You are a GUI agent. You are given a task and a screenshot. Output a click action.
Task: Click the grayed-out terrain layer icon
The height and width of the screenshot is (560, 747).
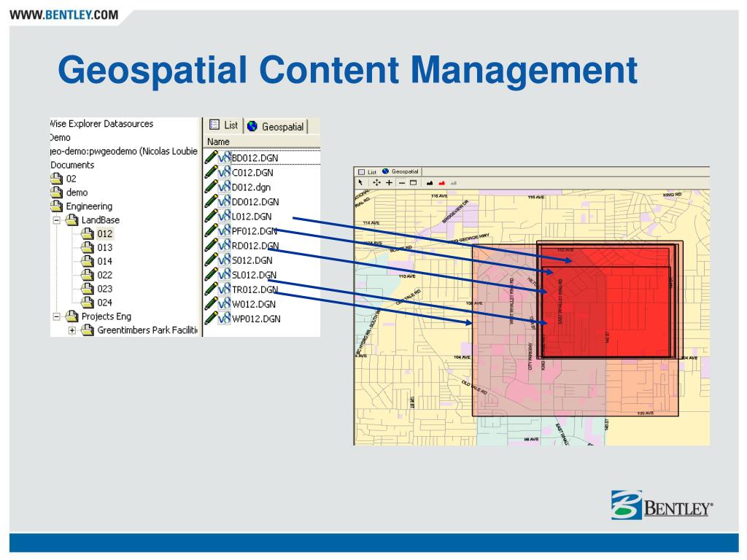(x=454, y=183)
